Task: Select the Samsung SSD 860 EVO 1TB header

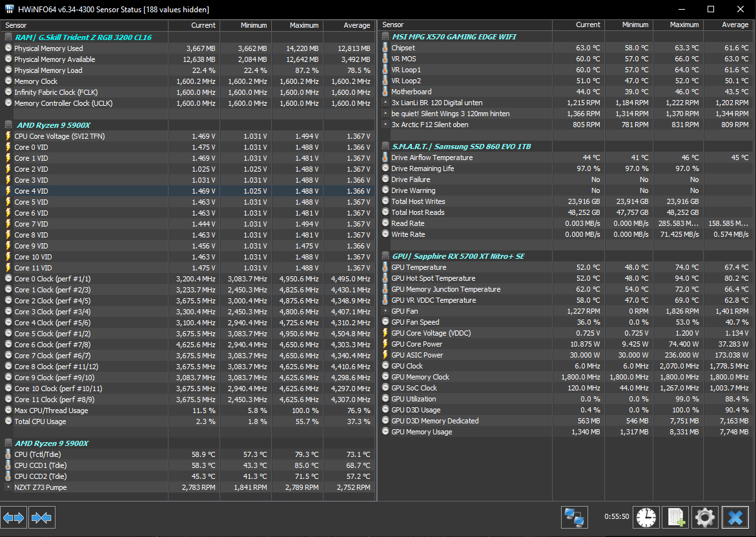Action: click(566, 147)
